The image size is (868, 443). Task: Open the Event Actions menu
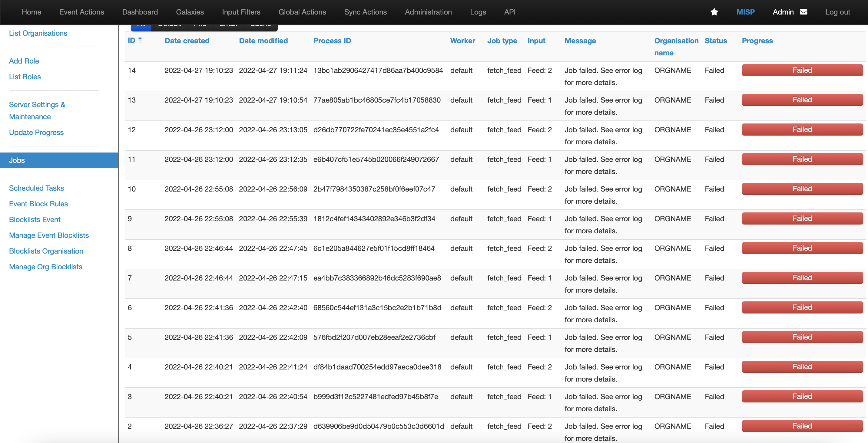click(81, 12)
